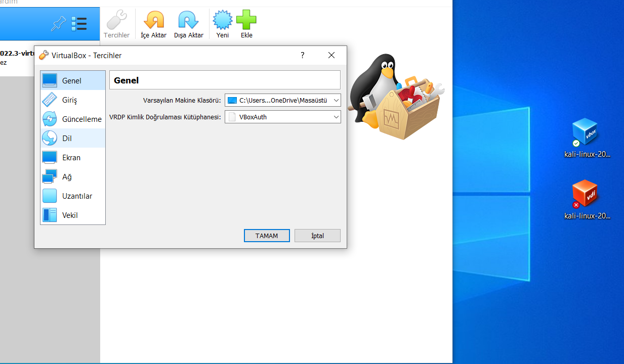Select kali-linux vdi desktop icon
624x364 pixels.
(x=588, y=200)
